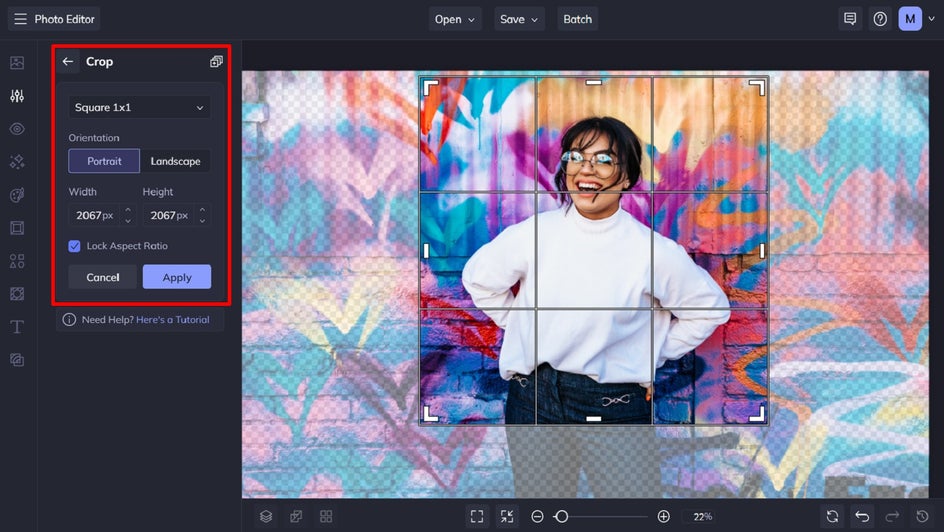Viewport: 944px width, 532px height.
Task: Click the bottom-left crop corner handle
Action: pos(430,413)
